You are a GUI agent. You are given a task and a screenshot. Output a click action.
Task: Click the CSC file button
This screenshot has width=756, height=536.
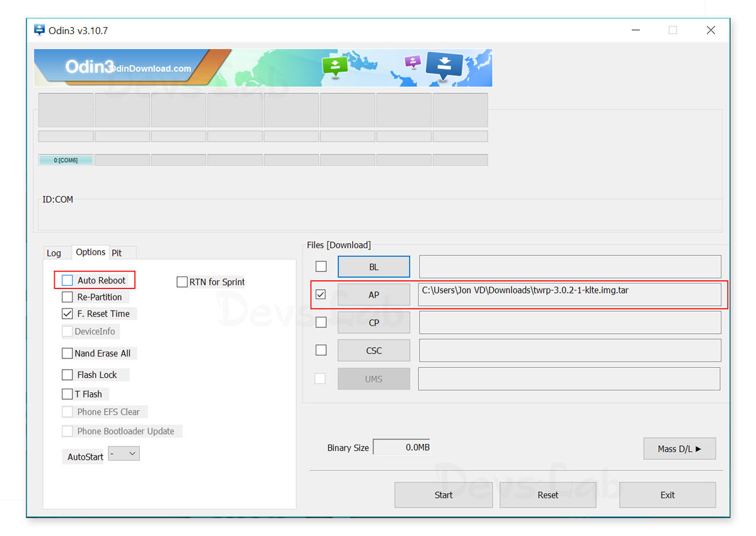tap(374, 350)
